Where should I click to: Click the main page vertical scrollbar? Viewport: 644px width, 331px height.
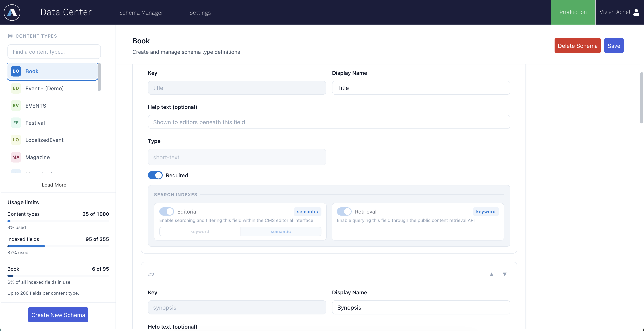point(641,98)
